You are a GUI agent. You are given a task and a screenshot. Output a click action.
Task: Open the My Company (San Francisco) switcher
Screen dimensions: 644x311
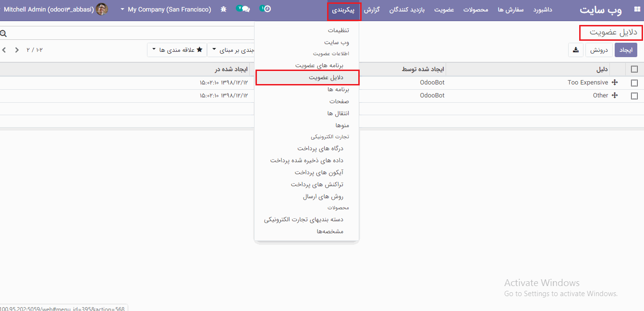pos(165,10)
